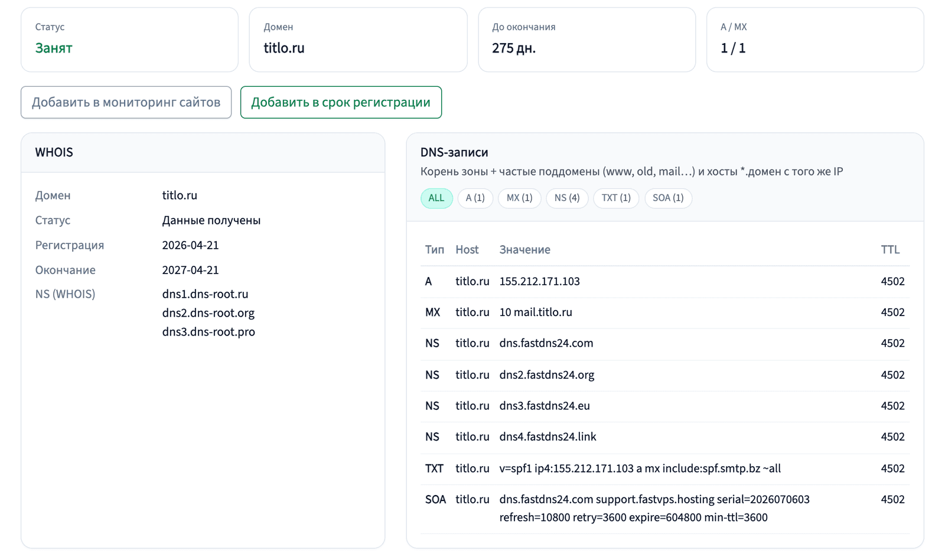Click A record IP 155.212.171.103
This screenshot has height=560, width=945.
point(539,282)
